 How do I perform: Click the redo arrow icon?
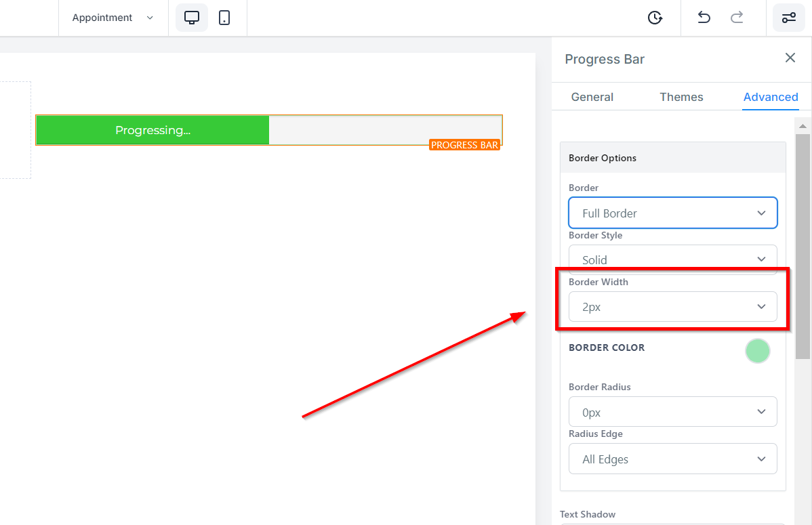tap(737, 18)
